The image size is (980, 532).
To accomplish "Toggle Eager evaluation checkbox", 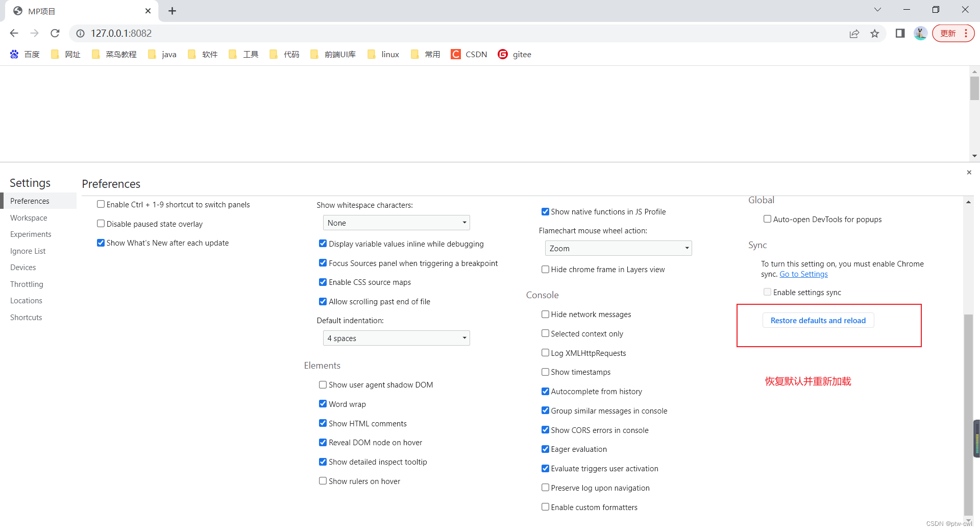I will tap(545, 449).
